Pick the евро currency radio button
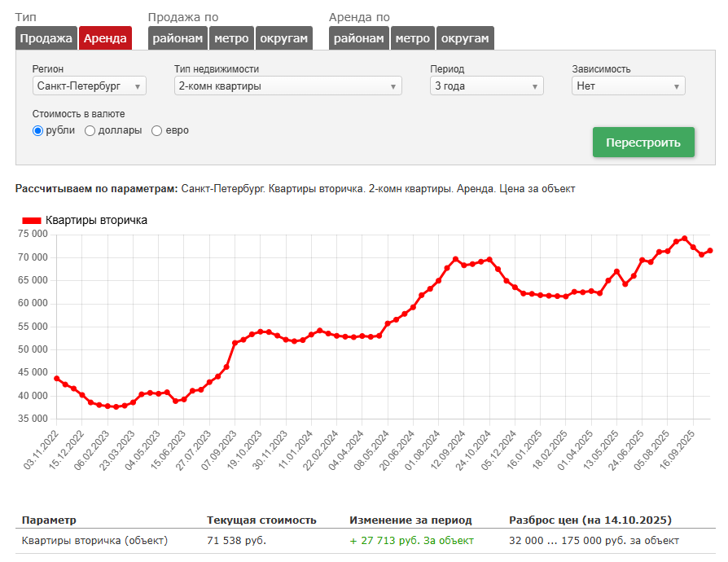The image size is (728, 562). (156, 130)
